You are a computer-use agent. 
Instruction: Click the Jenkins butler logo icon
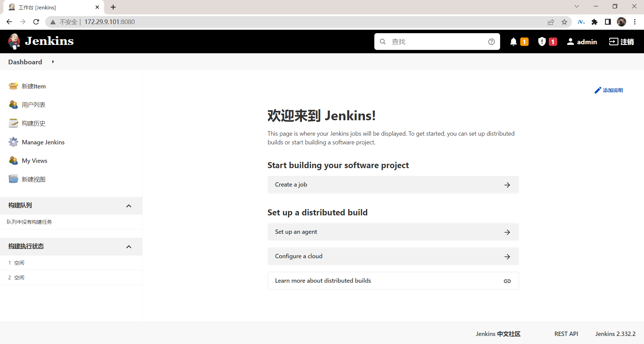tap(14, 42)
